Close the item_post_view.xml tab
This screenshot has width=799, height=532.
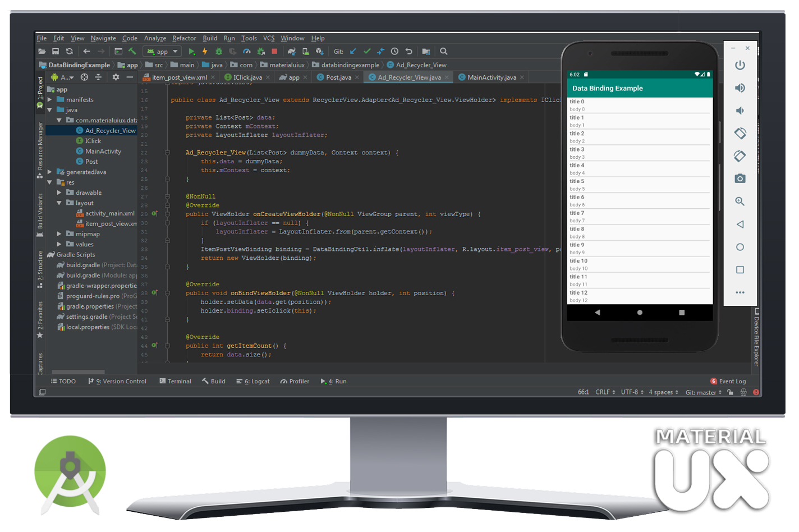tap(213, 77)
